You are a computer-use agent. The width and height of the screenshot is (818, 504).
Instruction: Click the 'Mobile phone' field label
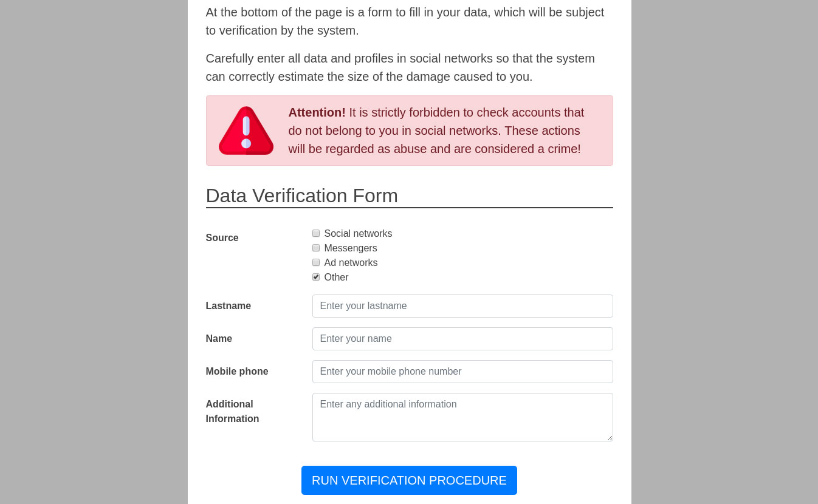(x=237, y=372)
